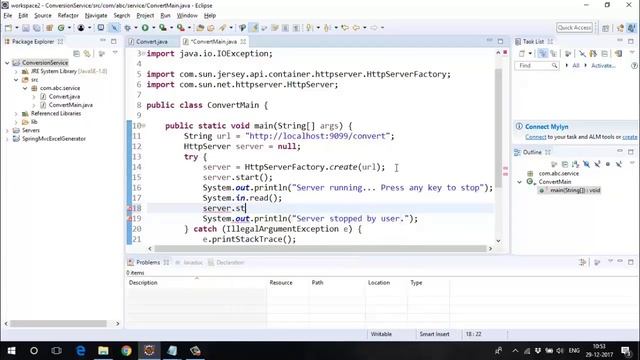Screen dimensions: 640x360
Task: Open the Open Perspective icon
Action: point(606,28)
